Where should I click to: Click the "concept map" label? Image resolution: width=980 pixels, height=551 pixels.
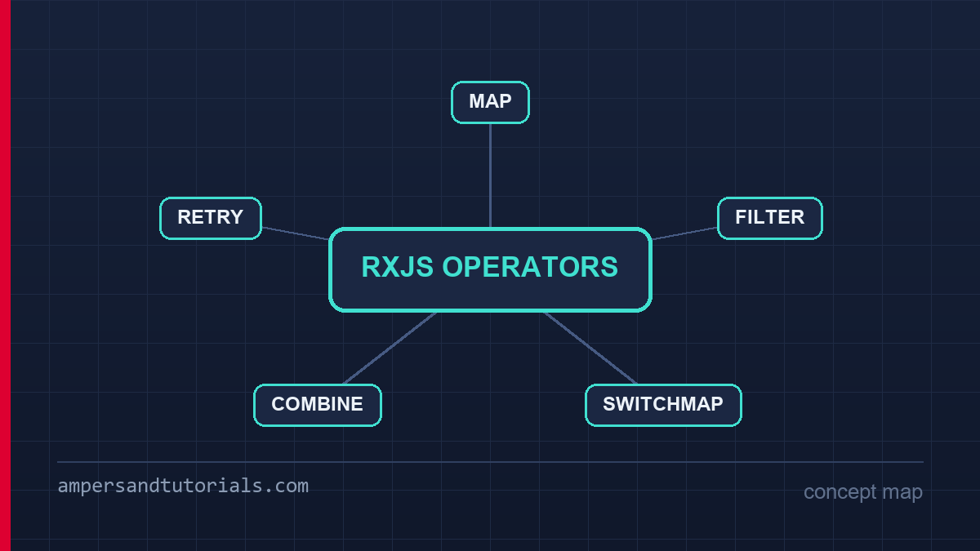point(863,491)
